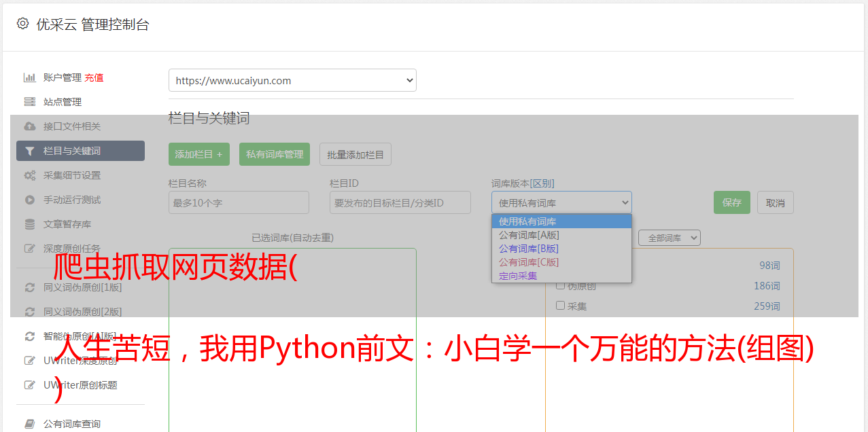
Task: Click the gear icon beside 优采云 管理控制台
Action: (x=23, y=24)
